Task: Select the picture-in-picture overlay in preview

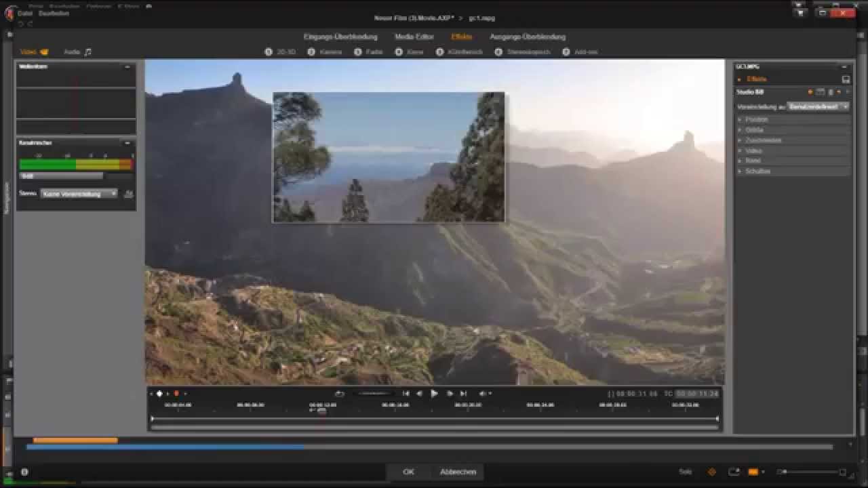Action: point(389,157)
